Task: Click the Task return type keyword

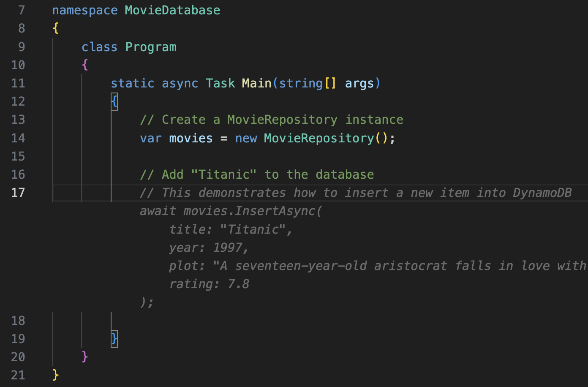Action: tap(220, 83)
